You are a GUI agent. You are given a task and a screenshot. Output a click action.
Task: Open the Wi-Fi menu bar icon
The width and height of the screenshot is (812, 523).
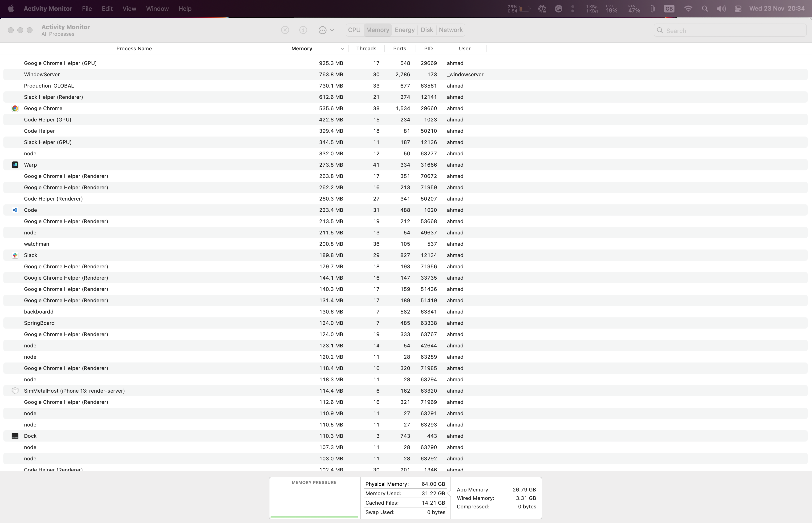(x=688, y=9)
